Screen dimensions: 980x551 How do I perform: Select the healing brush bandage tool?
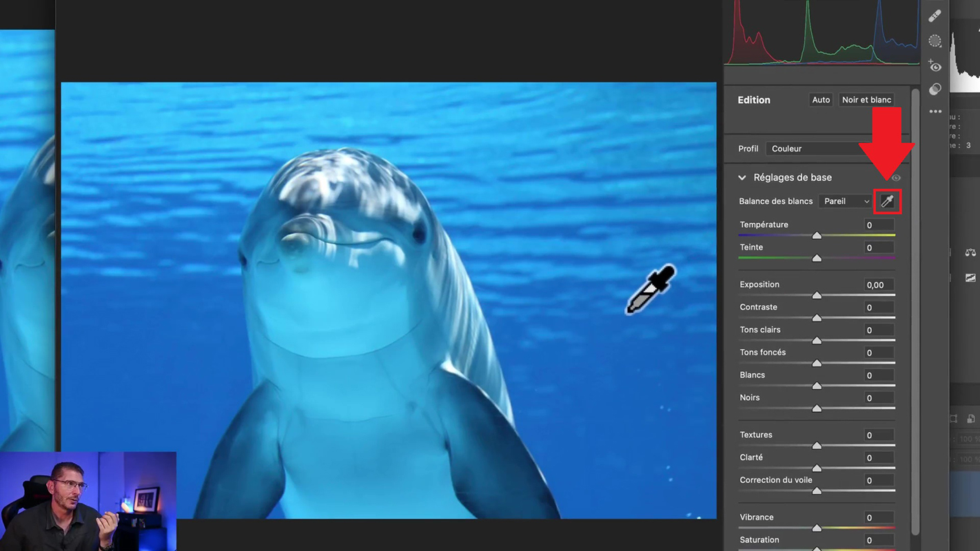pos(935,16)
